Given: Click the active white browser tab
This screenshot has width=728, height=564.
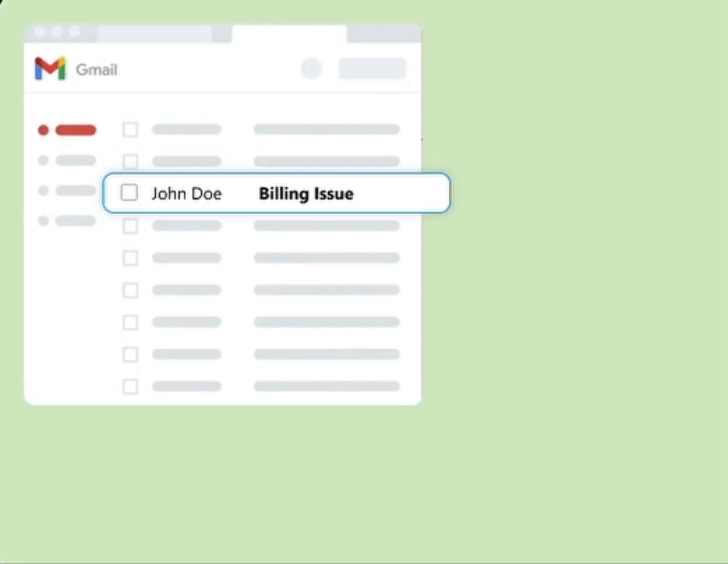Looking at the screenshot, I should [289, 34].
